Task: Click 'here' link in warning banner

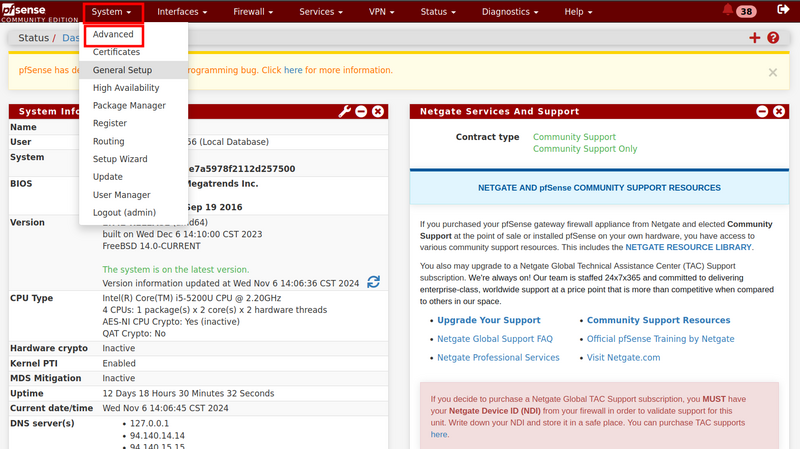Action: tap(293, 70)
